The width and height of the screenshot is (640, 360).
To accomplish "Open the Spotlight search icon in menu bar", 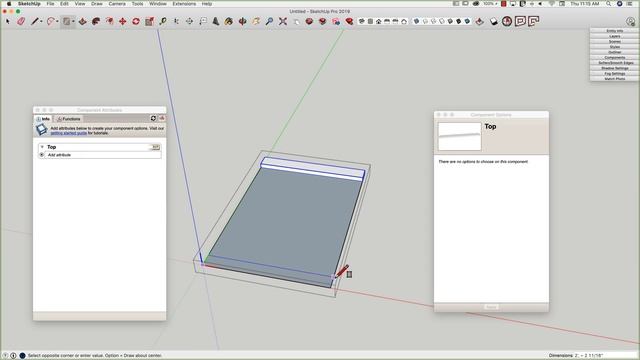I will [608, 4].
